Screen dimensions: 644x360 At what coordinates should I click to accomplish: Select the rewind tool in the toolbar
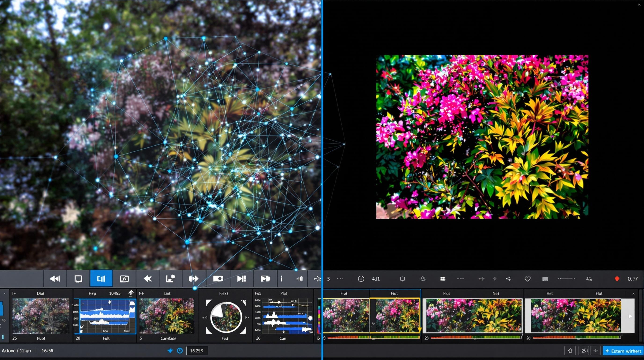pyautogui.click(x=55, y=279)
